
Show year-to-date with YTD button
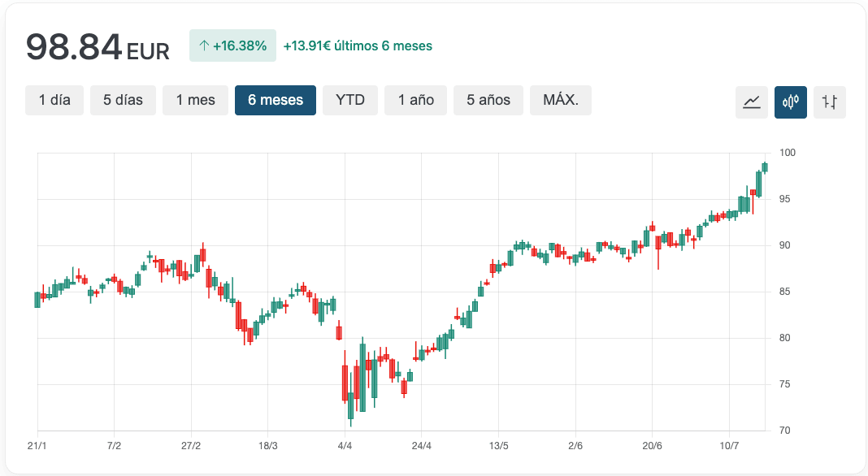click(350, 100)
